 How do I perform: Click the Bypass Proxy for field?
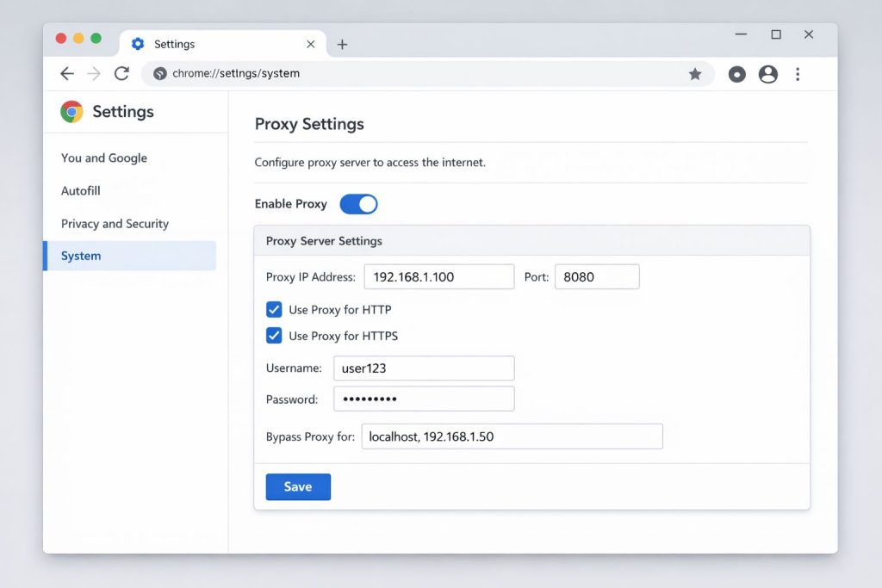512,436
